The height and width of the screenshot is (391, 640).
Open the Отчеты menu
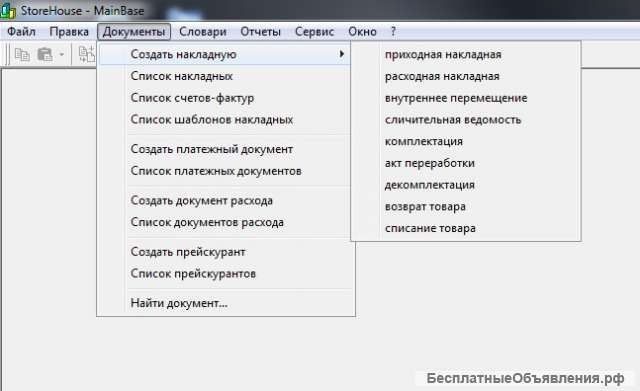click(260, 31)
